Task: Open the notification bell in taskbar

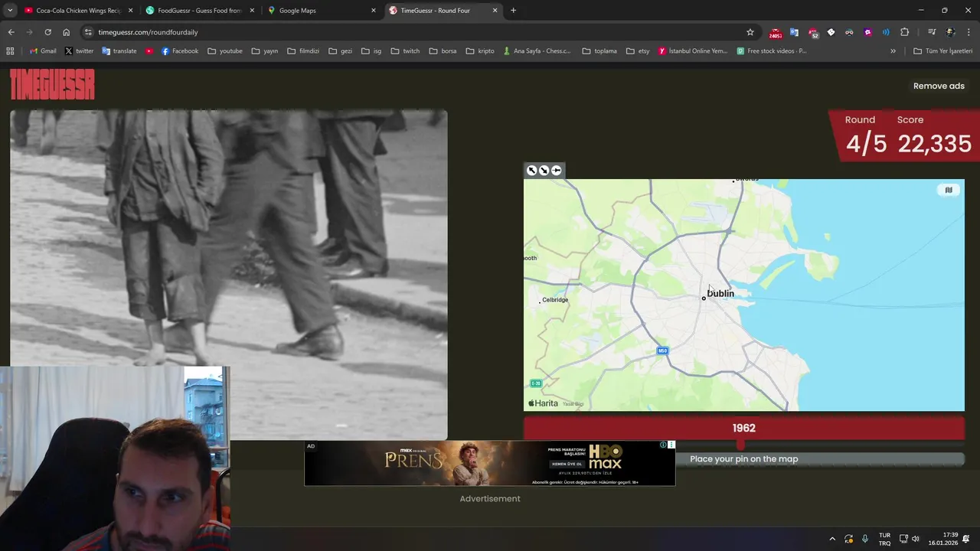Action: click(x=966, y=539)
